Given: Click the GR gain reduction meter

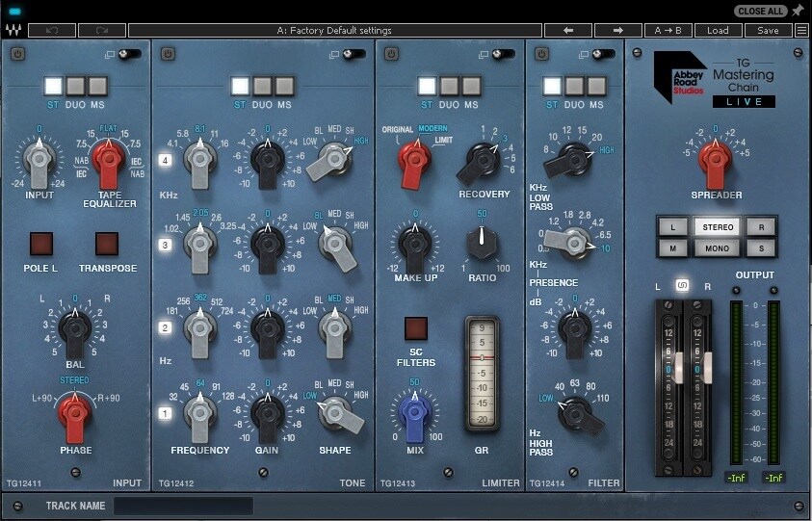Looking at the screenshot, I should point(482,374).
